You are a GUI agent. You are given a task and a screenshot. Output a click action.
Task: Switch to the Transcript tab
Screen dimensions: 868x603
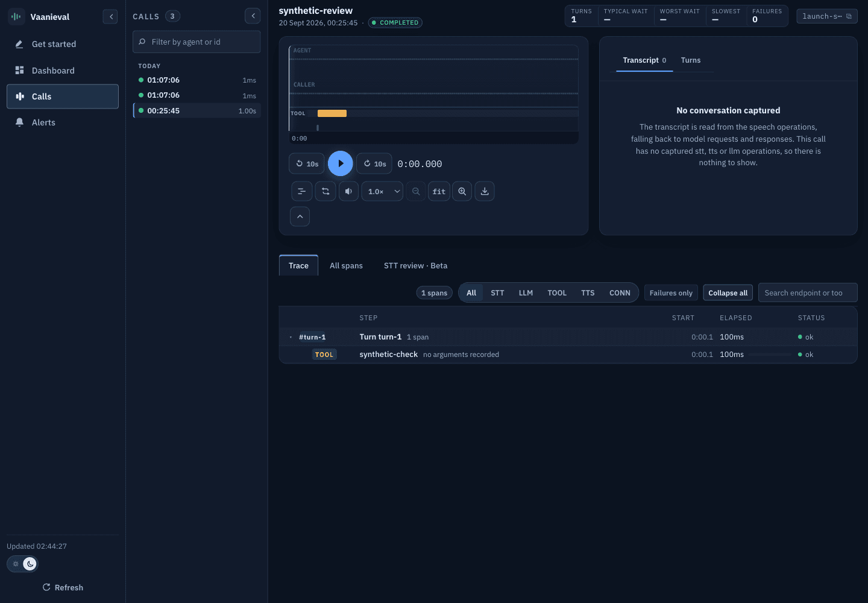[x=644, y=60]
